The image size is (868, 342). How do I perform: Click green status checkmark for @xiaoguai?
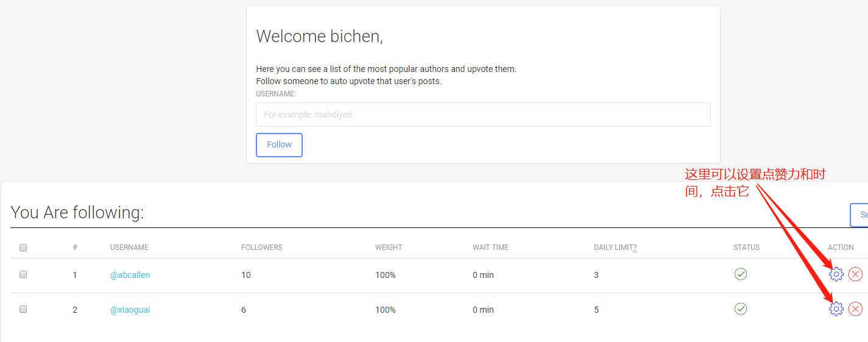[x=741, y=309]
